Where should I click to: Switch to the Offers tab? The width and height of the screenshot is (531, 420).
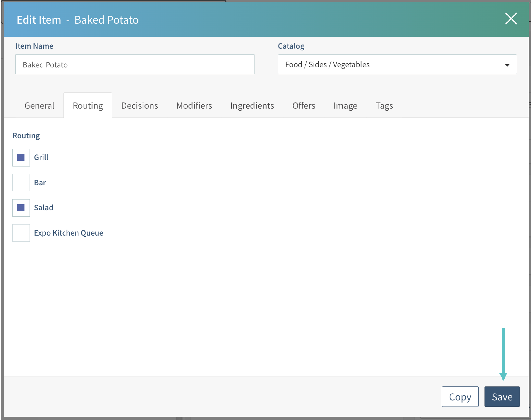point(304,105)
